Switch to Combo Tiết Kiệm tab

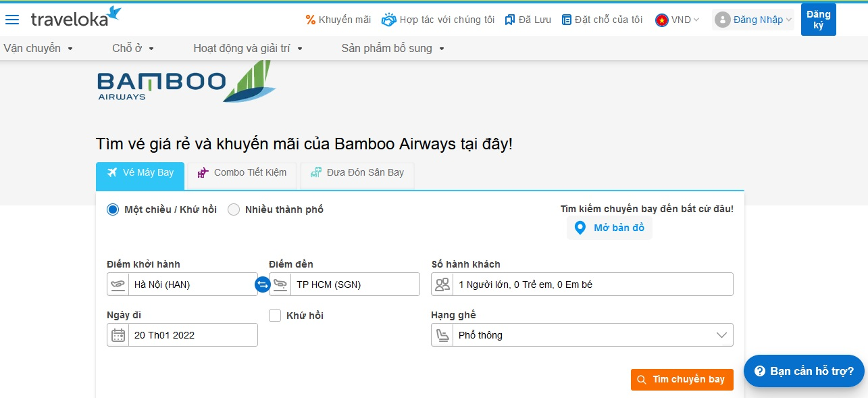point(242,173)
